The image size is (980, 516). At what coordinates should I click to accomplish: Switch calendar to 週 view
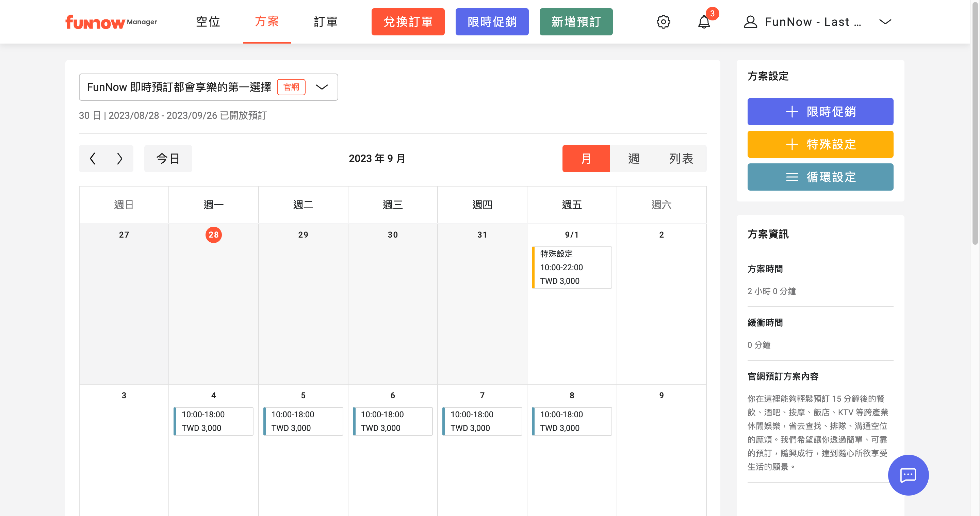[x=633, y=158]
